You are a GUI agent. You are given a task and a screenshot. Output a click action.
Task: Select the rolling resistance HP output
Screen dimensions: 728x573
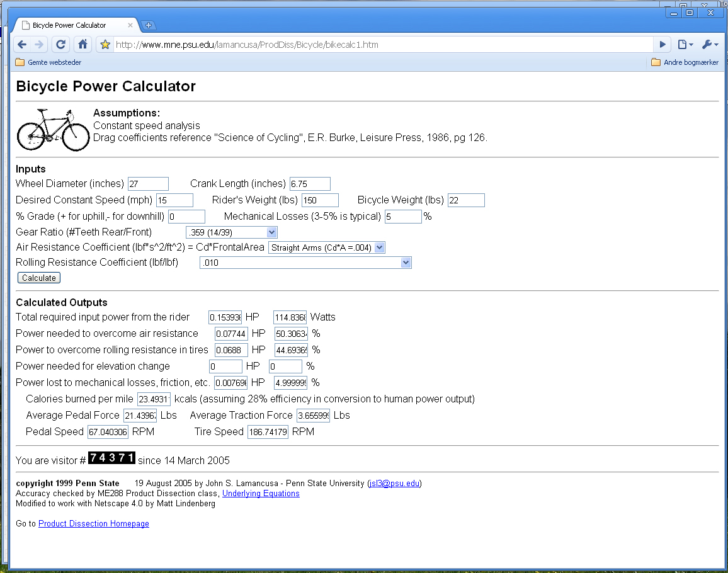pyautogui.click(x=231, y=350)
